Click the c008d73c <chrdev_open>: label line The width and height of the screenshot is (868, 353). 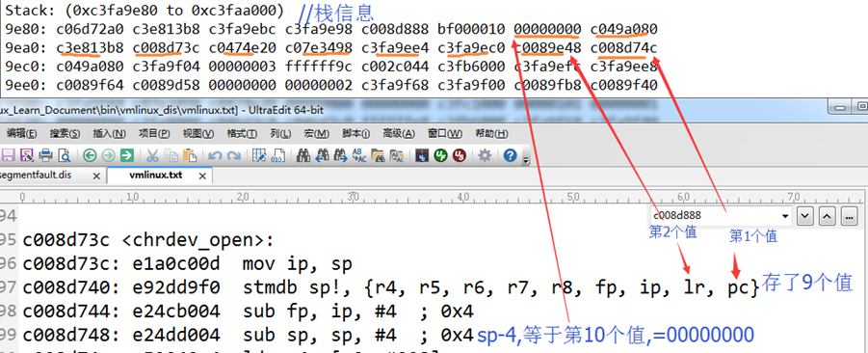147,240
